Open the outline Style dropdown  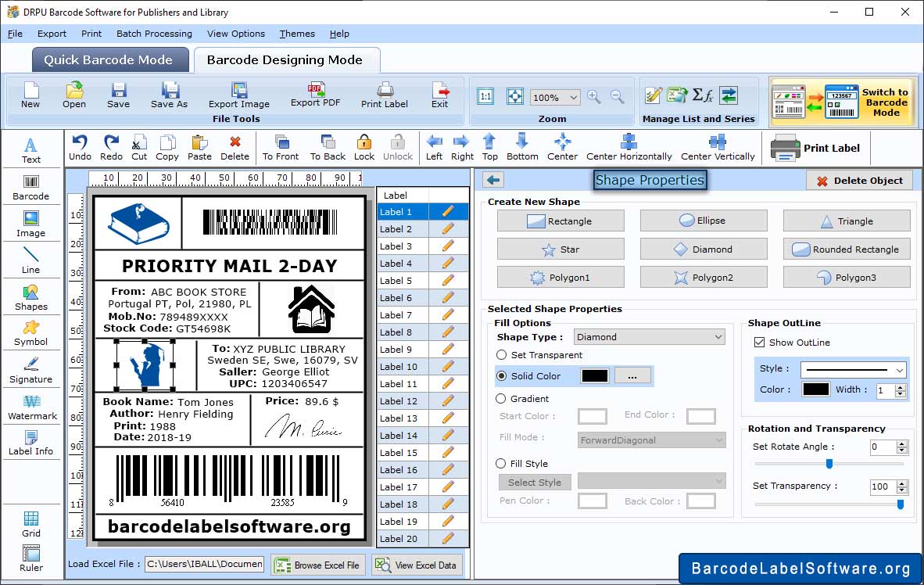click(853, 370)
